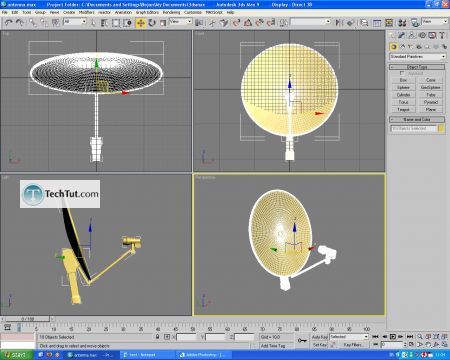Switch to the Utilities command panel tab
450x360 pixels.
[x=442, y=35]
